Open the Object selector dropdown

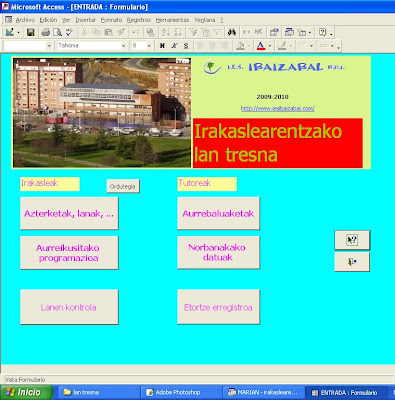pos(49,46)
